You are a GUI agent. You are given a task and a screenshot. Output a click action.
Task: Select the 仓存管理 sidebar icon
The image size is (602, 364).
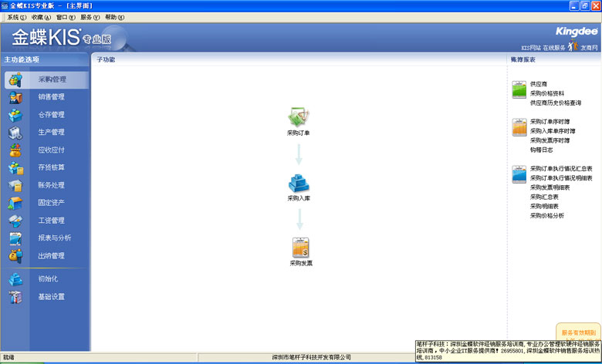15,115
